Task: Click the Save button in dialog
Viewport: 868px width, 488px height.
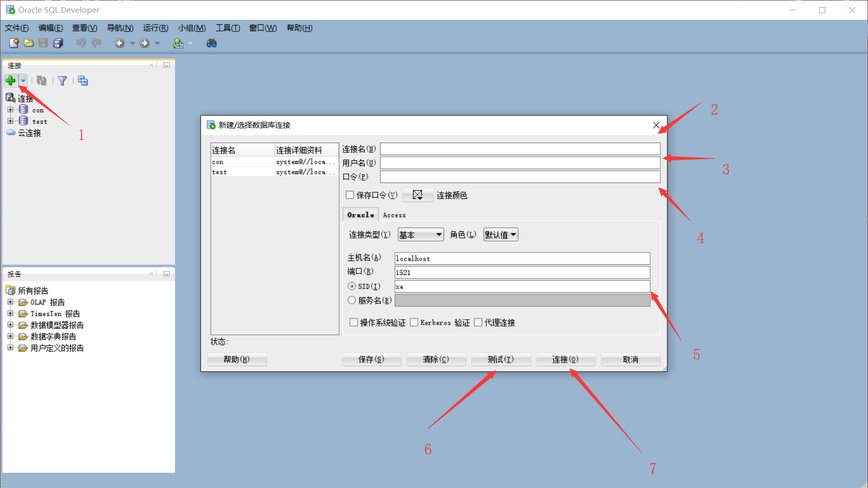Action: pos(372,359)
